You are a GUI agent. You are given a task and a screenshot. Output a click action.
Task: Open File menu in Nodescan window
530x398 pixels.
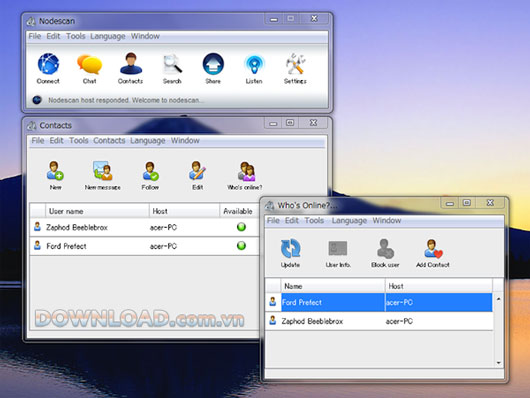(x=34, y=36)
